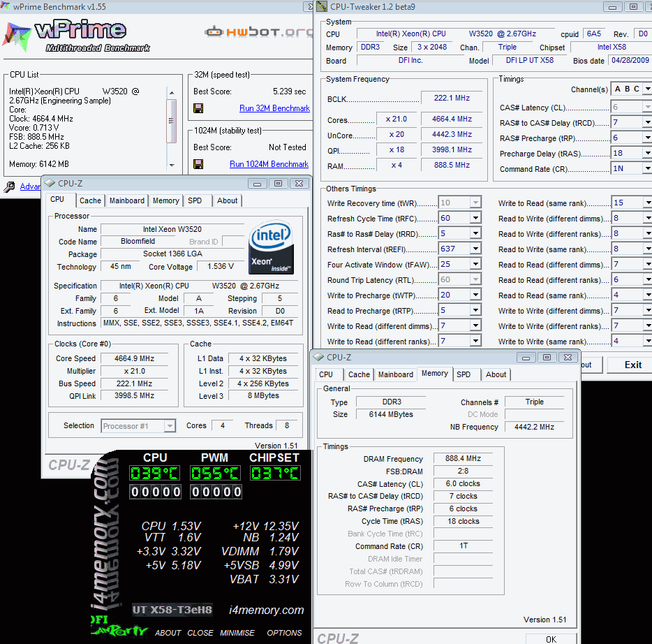This screenshot has width=652, height=644.
Task: Click the scroll down arrow in wPrime CPU List
Action: point(172,165)
